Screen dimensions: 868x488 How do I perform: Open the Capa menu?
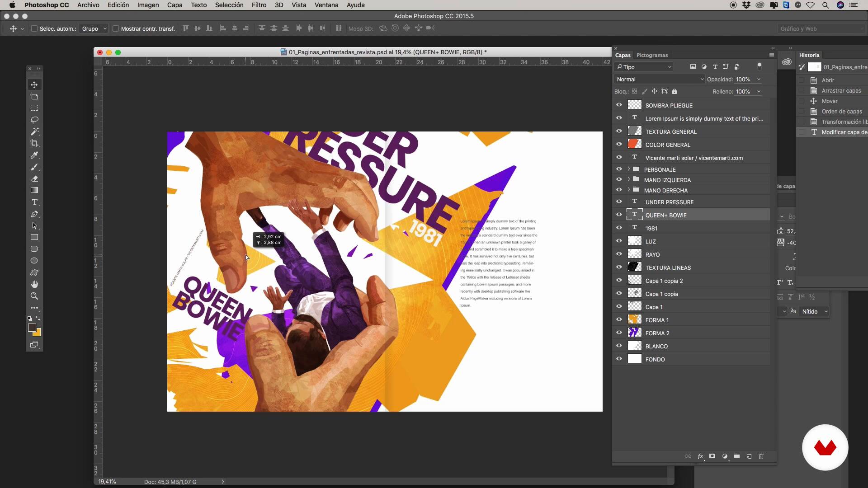[x=175, y=5]
